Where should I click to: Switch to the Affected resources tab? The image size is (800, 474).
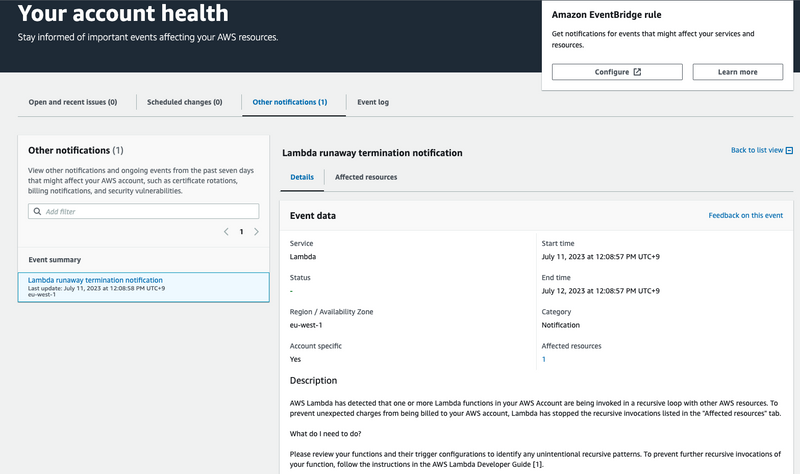(366, 177)
